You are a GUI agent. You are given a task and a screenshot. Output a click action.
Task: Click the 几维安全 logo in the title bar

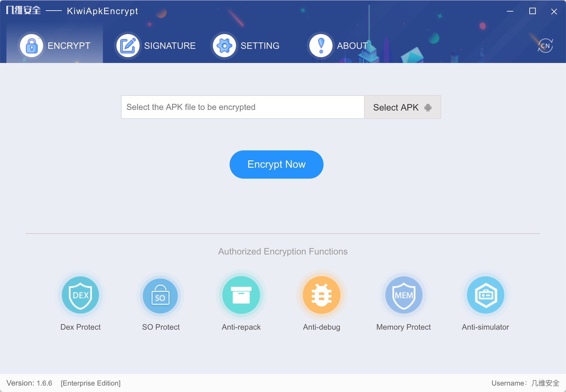click(x=23, y=10)
